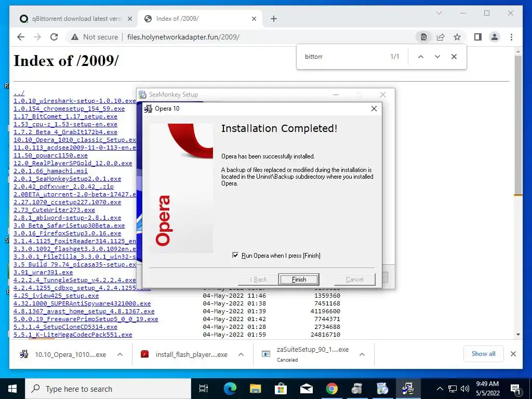Open the tab search chevron
The image size is (532, 399).
[x=438, y=13]
